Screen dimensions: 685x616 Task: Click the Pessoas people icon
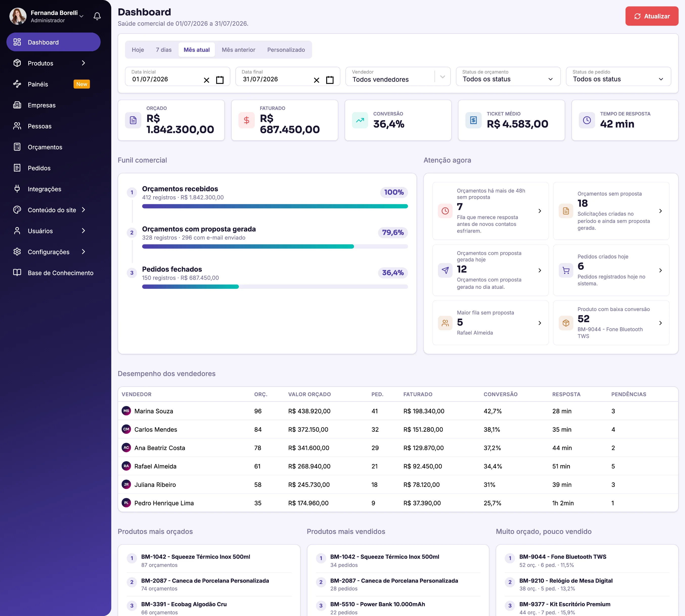tap(17, 126)
